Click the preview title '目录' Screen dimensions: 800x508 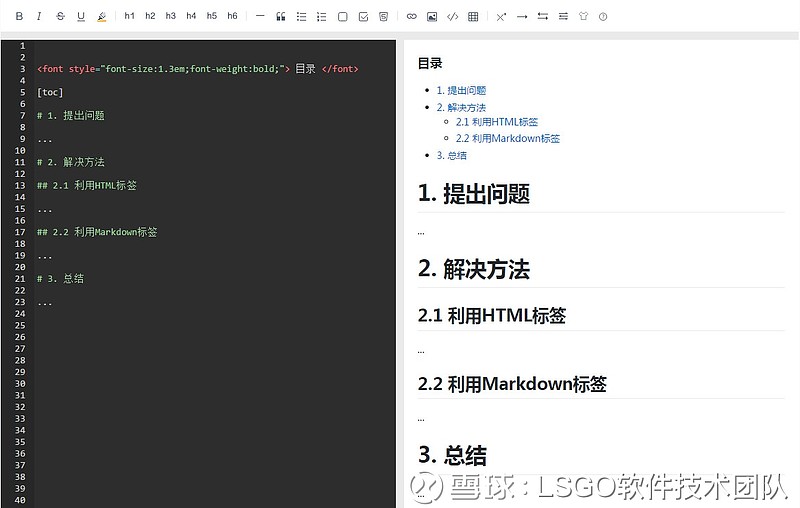(x=430, y=64)
